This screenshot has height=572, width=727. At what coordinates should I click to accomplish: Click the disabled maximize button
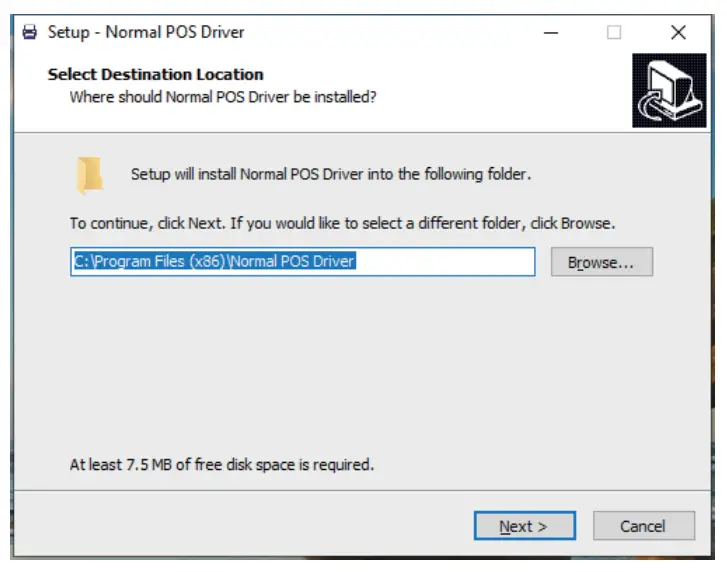(614, 32)
